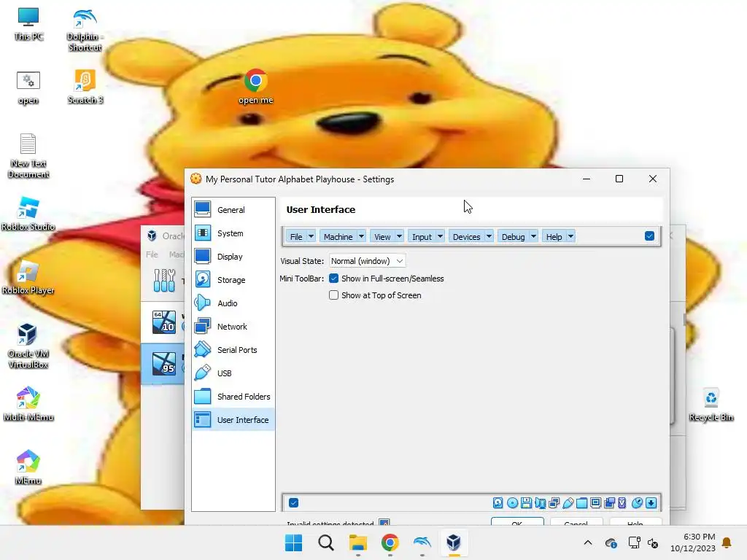Click the recording indicator in status bar editor
The height and width of the screenshot is (560, 747).
coord(609,503)
